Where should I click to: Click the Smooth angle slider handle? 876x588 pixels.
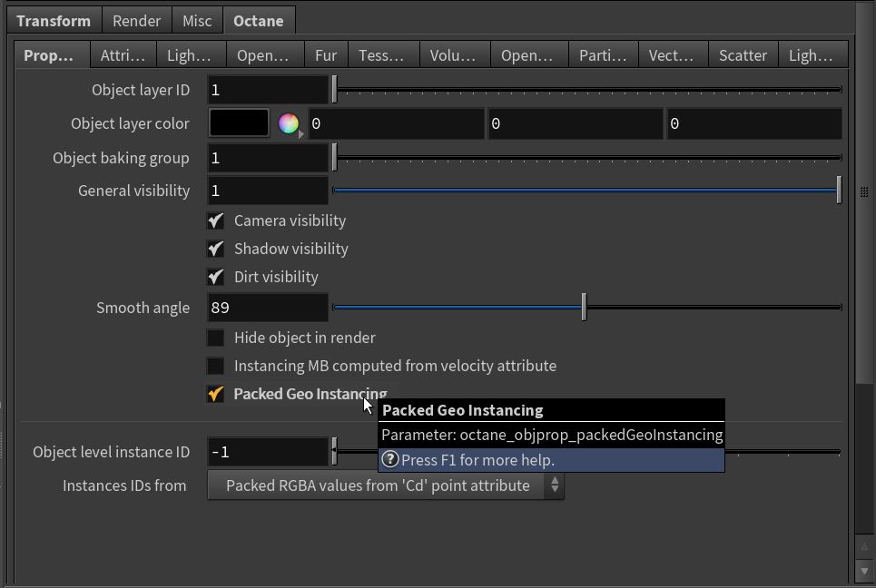(584, 308)
